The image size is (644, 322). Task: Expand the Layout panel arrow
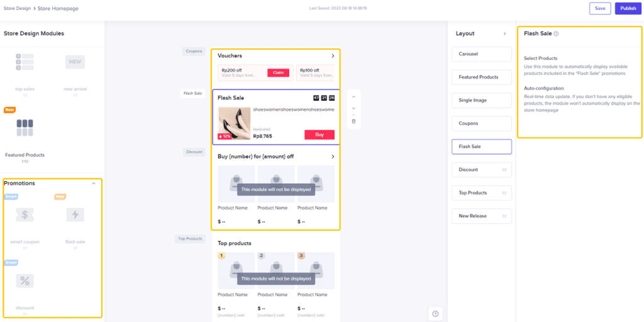tap(505, 34)
